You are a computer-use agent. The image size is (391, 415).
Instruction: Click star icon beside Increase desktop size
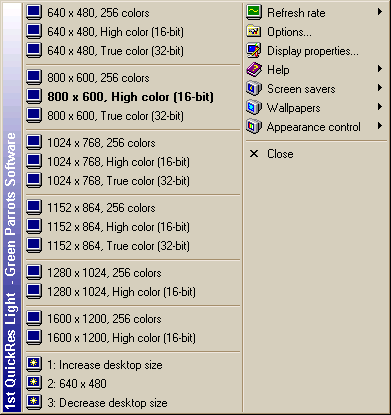tap(34, 364)
